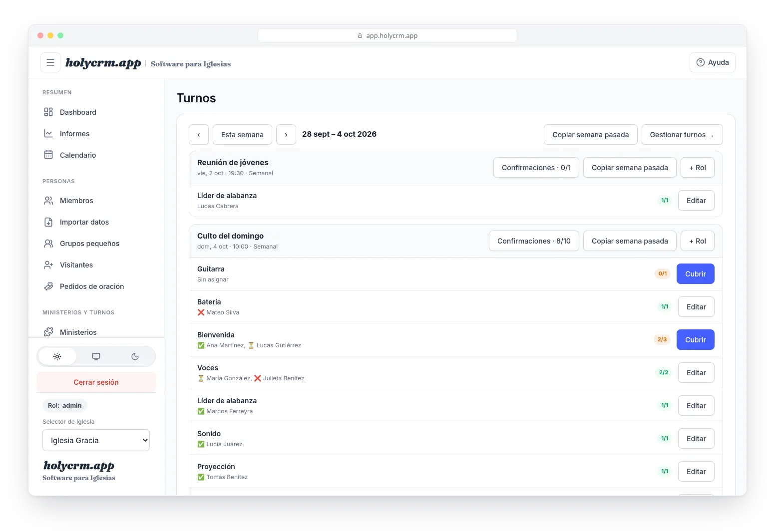Screen dimensions: 775x532
Task: Click the Ayuda help button
Action: coord(713,62)
